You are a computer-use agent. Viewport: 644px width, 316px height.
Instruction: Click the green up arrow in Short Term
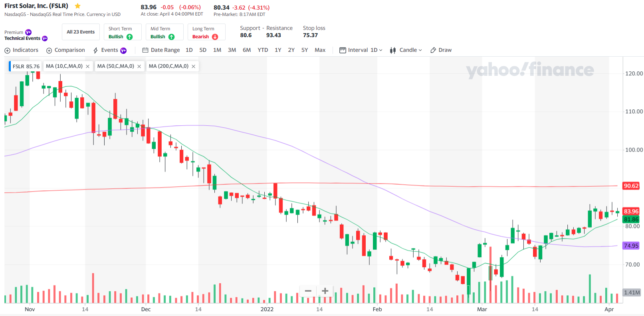pos(129,37)
